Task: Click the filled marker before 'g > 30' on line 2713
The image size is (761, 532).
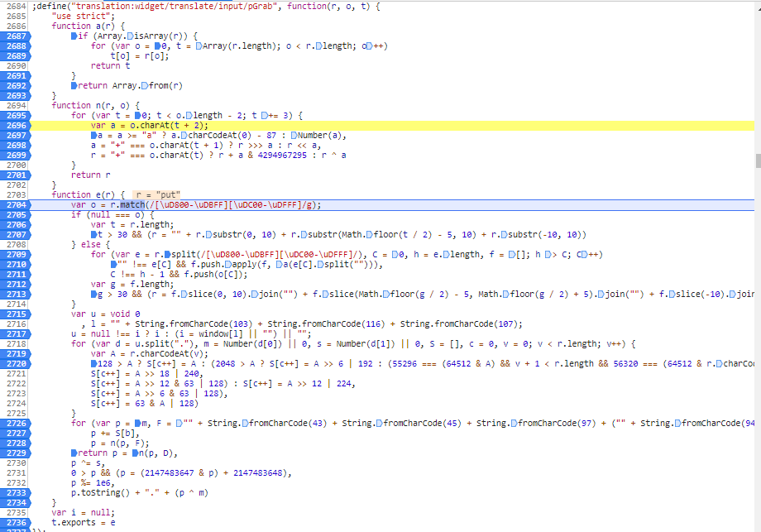Action: [93, 295]
